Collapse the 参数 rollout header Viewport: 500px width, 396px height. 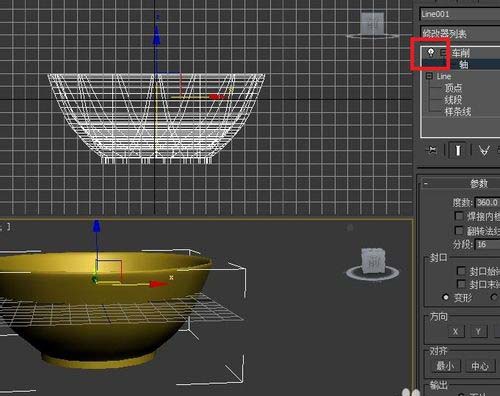[x=461, y=184]
